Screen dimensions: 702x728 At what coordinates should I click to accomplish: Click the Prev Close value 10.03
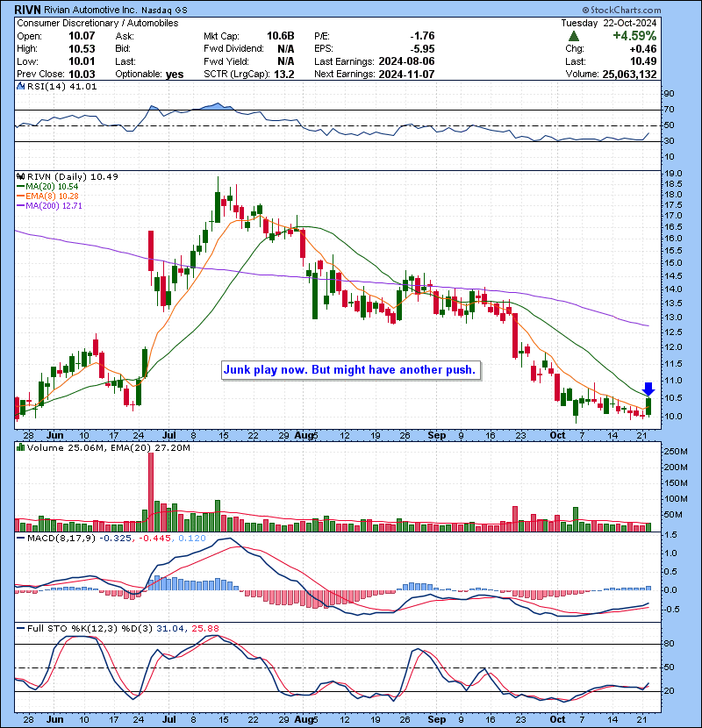tap(82, 75)
